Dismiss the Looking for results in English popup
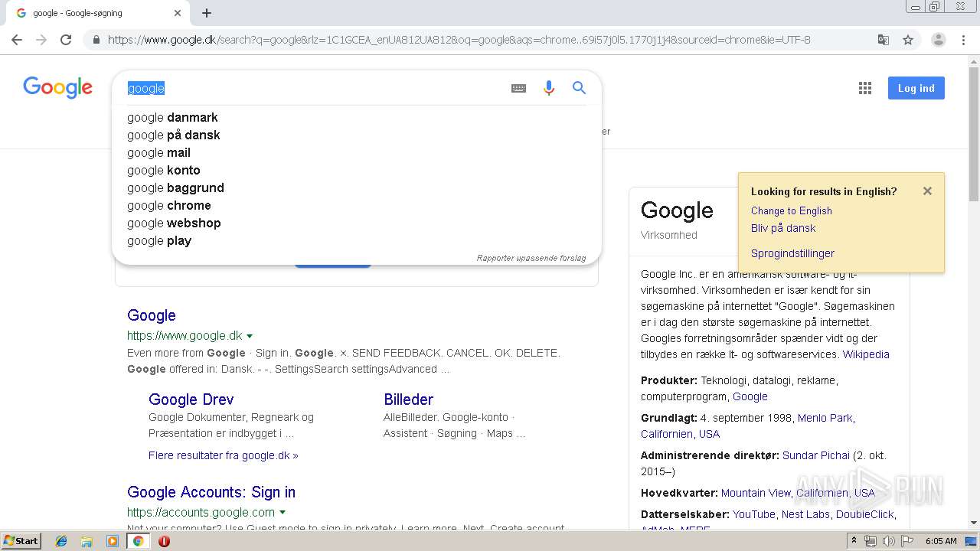The width and height of the screenshot is (980, 551). tap(927, 191)
